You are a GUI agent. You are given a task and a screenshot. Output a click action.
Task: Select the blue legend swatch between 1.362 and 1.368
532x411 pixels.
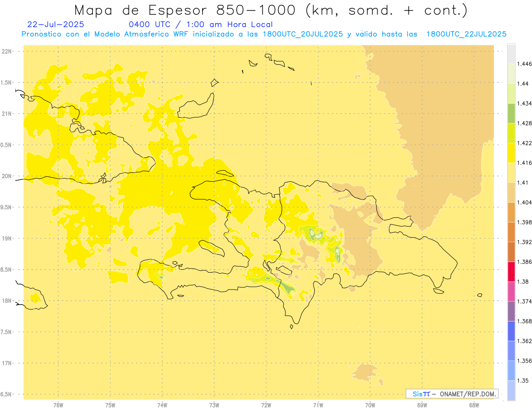pos(511,331)
